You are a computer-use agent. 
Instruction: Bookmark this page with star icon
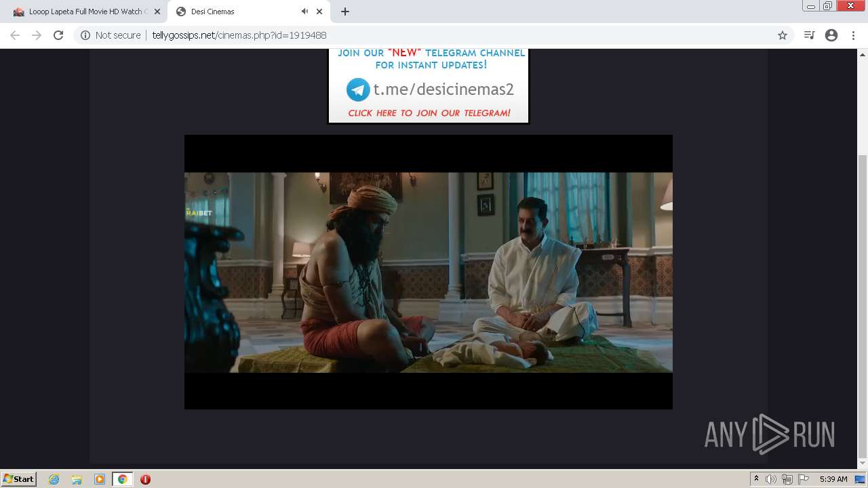point(783,35)
